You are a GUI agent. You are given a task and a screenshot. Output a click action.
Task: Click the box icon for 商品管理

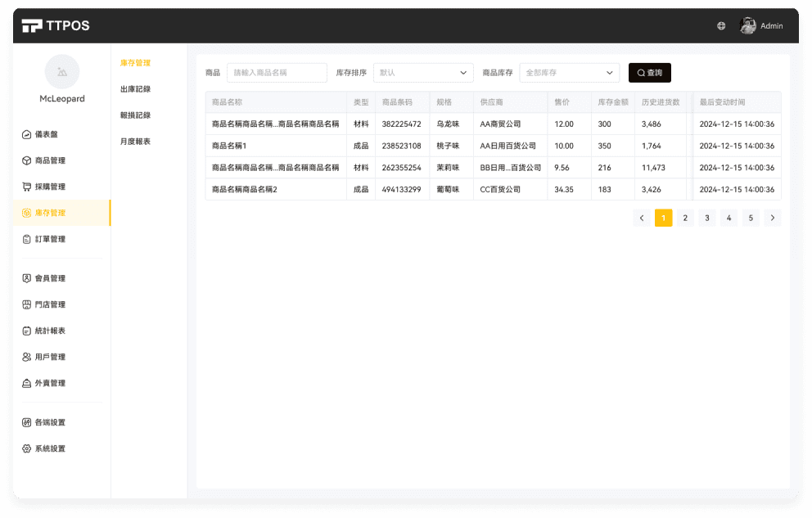coord(27,160)
